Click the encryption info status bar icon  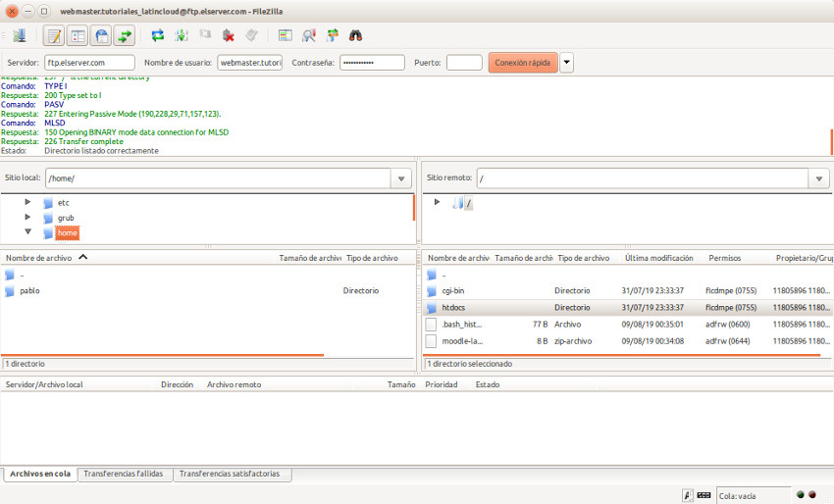[x=687, y=495]
